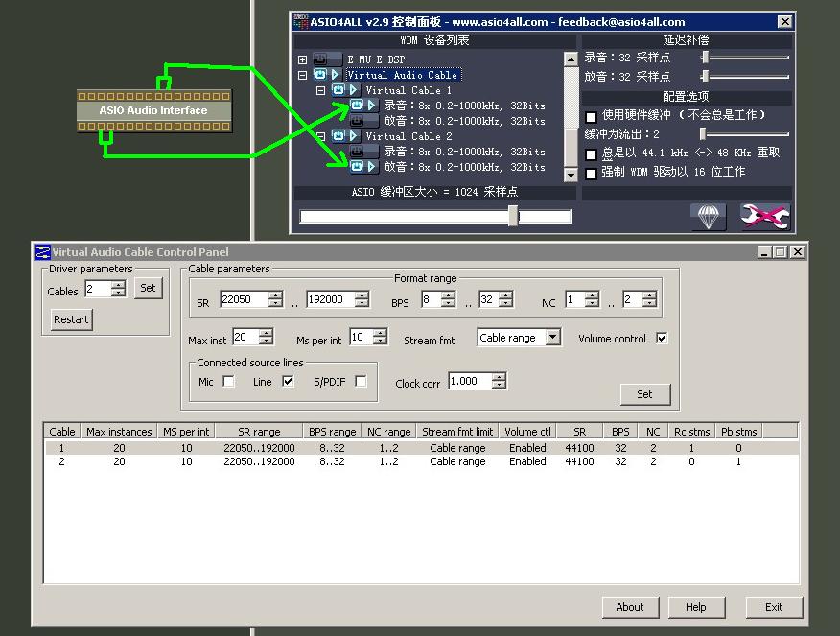Increase minimum NC value 1 with up arrow
Screen dimensions: 840x636
click(x=592, y=295)
